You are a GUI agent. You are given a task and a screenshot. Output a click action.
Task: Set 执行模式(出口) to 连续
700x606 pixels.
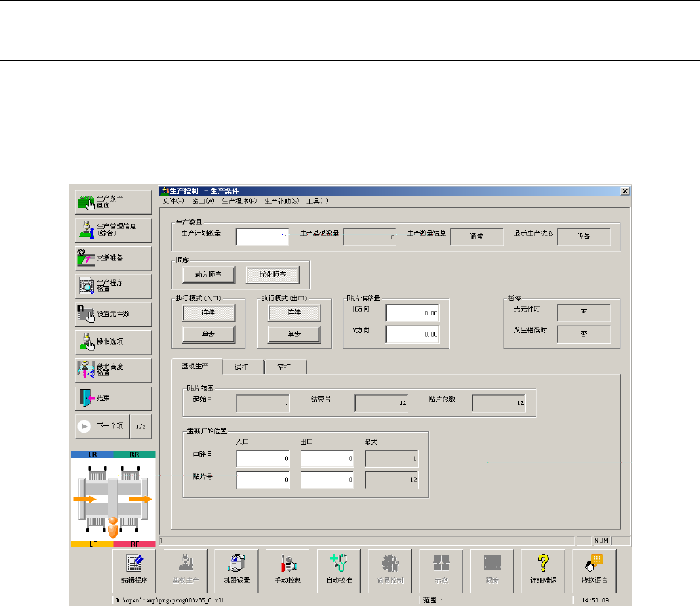pos(294,312)
